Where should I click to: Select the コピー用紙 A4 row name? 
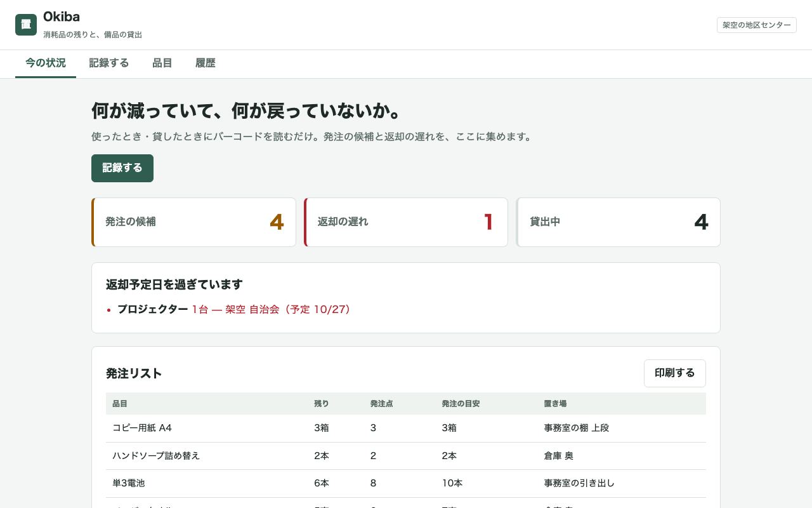point(142,428)
